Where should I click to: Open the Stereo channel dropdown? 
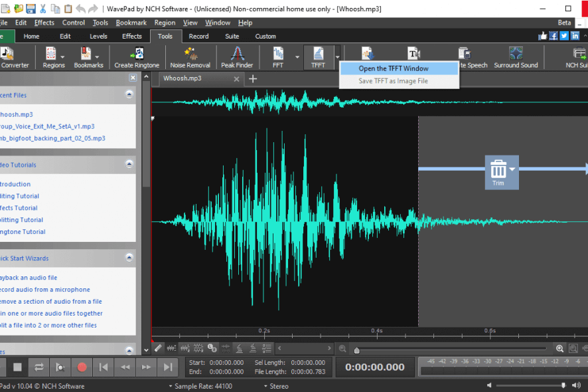pos(276,386)
